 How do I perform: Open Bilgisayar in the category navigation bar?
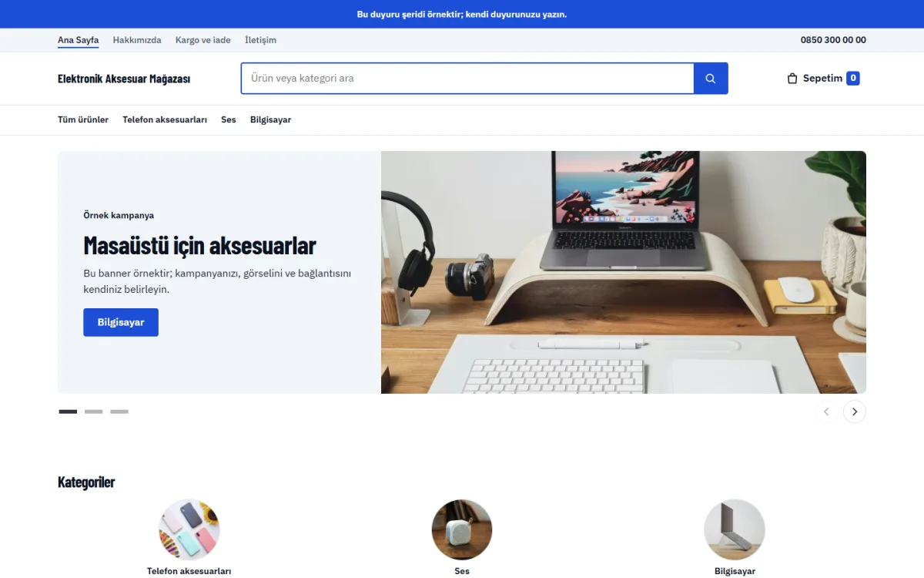click(x=270, y=120)
